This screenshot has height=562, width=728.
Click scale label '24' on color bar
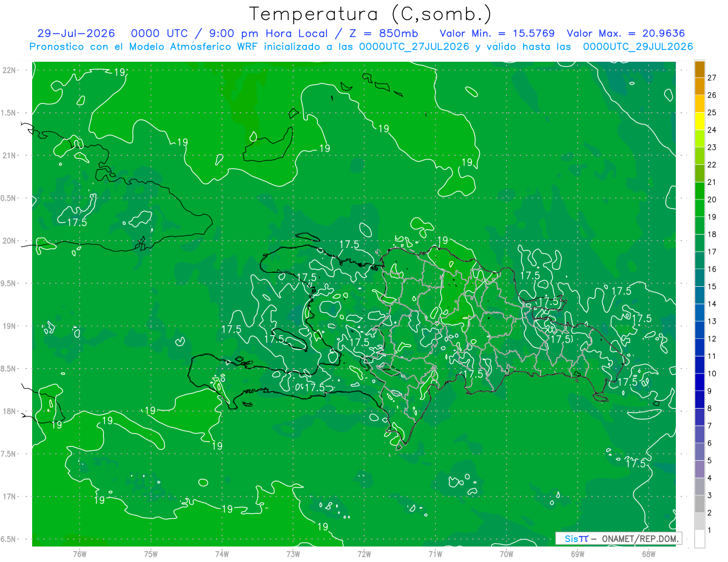712,130
